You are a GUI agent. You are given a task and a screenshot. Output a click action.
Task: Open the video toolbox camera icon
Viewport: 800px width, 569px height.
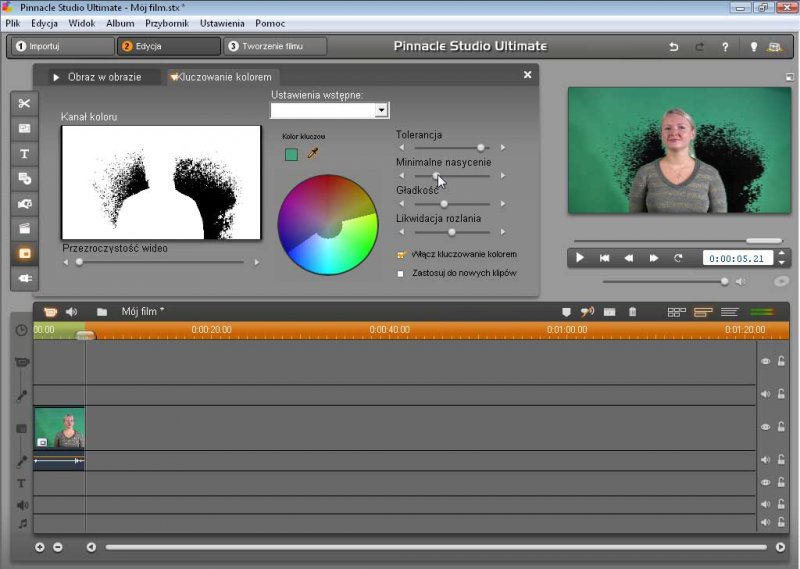(50, 311)
